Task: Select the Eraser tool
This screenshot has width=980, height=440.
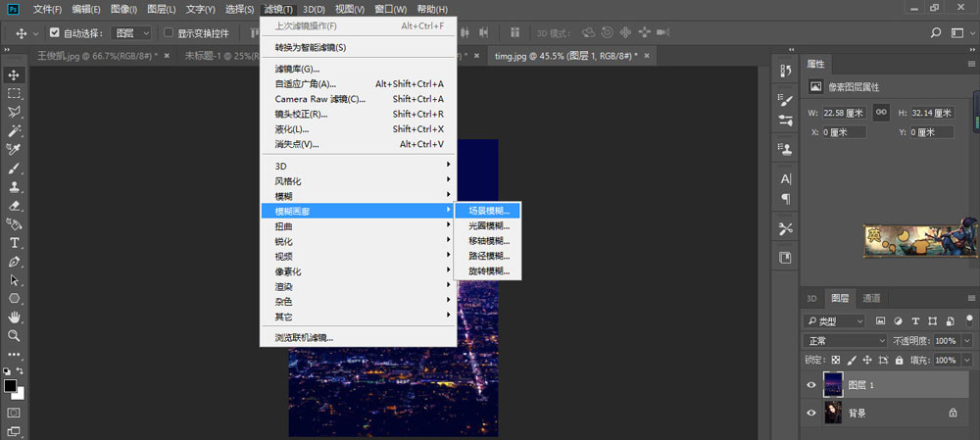Action: click(x=15, y=206)
